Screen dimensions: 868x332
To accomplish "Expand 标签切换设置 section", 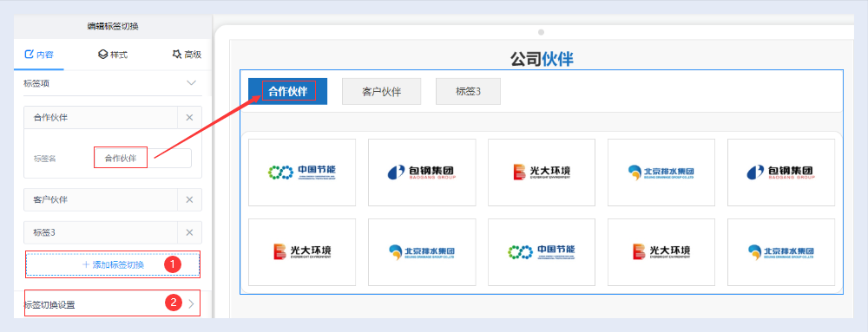I will 112,303.
